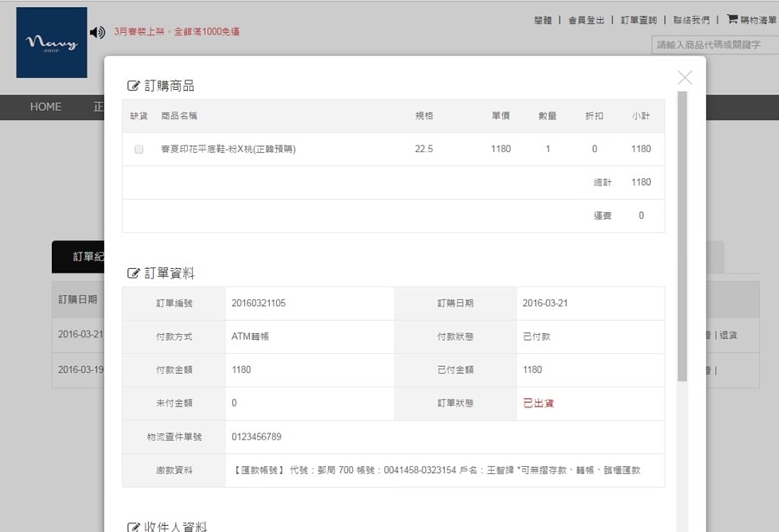The width and height of the screenshot is (779, 532).
Task: Click the edit icon beside 訂購商品
Action: [x=133, y=86]
